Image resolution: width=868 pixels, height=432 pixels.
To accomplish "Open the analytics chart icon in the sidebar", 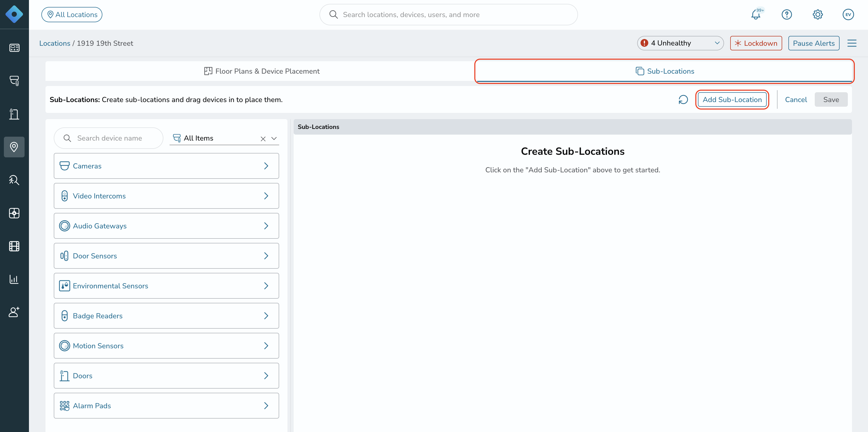I will pos(14,279).
